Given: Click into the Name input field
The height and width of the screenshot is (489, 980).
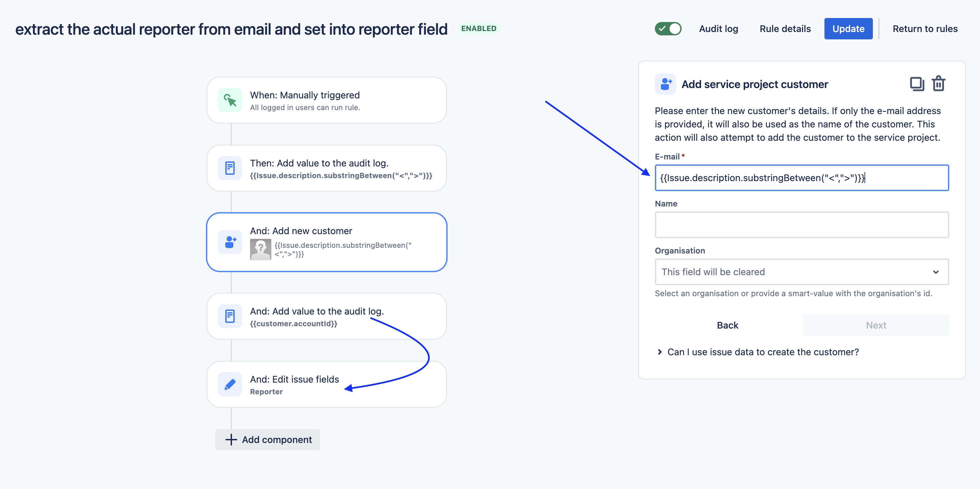Looking at the screenshot, I should tap(801, 225).
